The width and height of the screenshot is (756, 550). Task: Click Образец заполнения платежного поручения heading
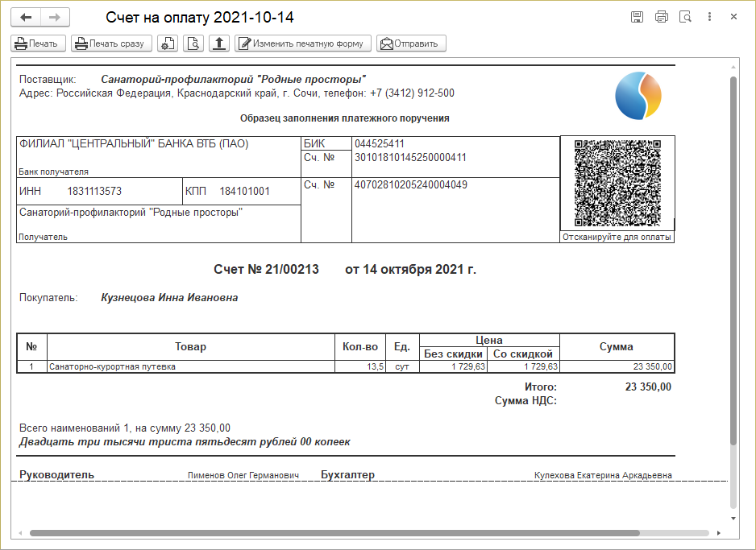[345, 118]
